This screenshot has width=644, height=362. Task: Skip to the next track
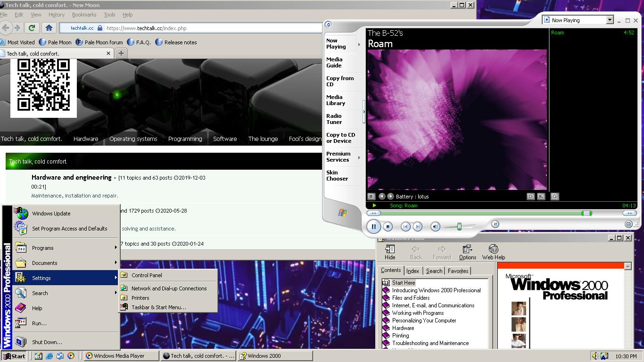coord(418,227)
